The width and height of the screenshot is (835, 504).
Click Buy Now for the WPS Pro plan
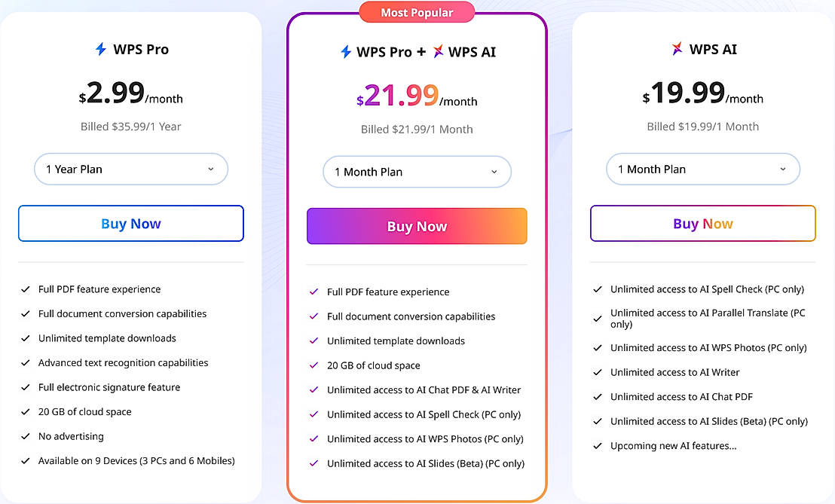pos(131,224)
